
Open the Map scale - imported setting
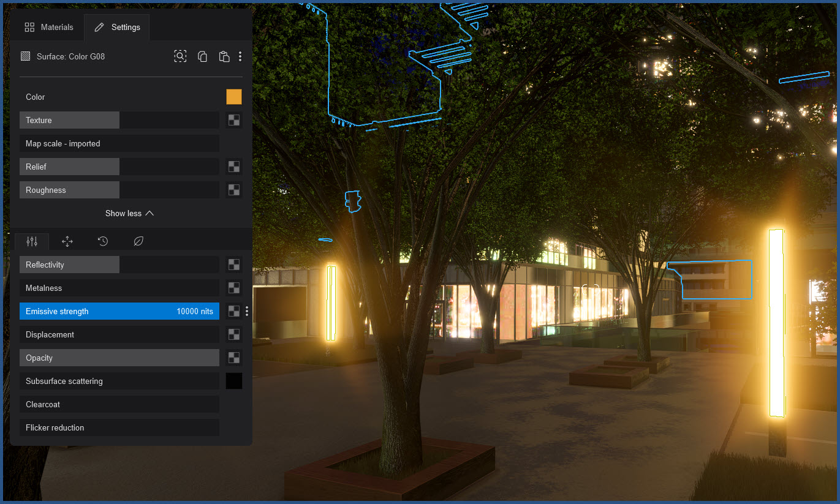point(119,143)
